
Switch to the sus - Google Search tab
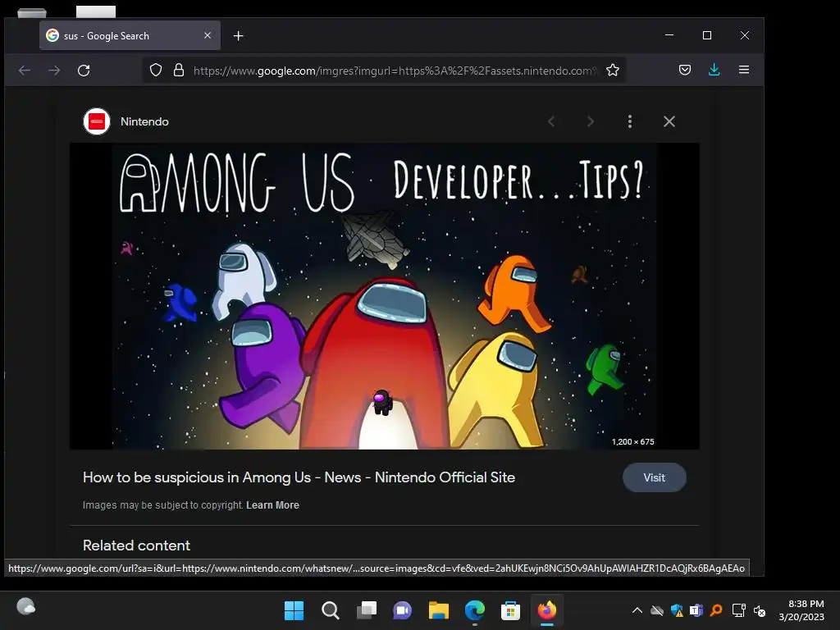130,35
